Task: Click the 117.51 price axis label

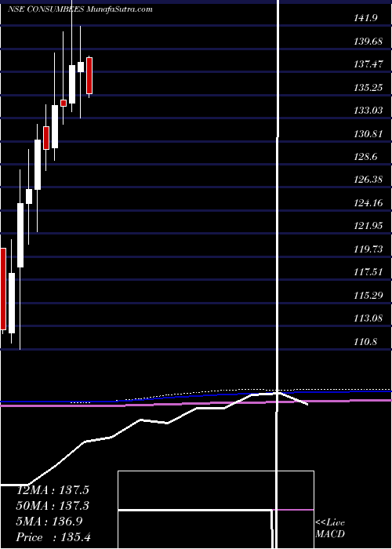Action: click(x=368, y=272)
